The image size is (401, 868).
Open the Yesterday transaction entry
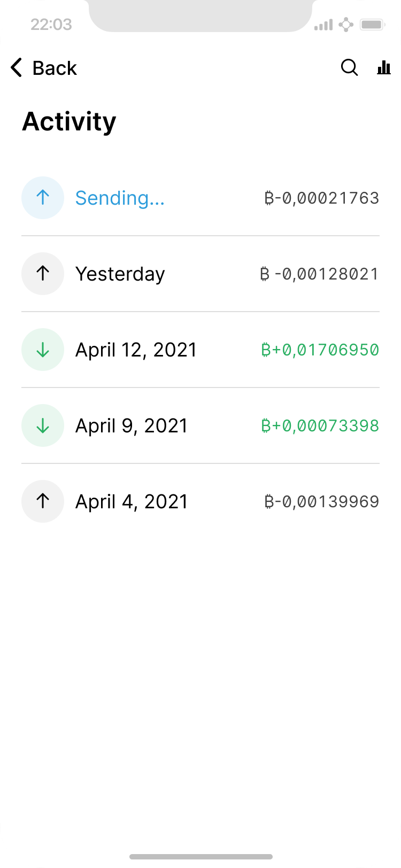point(120,274)
